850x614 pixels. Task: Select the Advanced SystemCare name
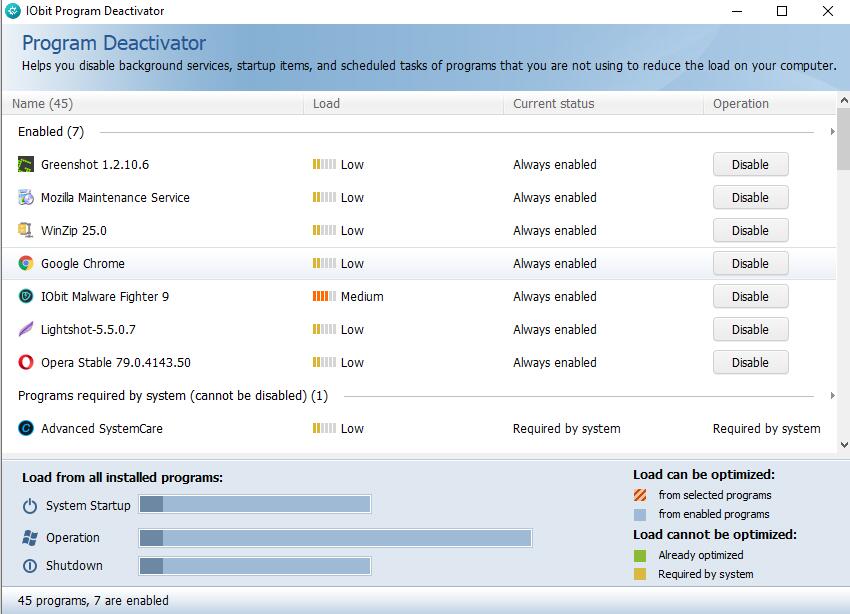point(102,428)
